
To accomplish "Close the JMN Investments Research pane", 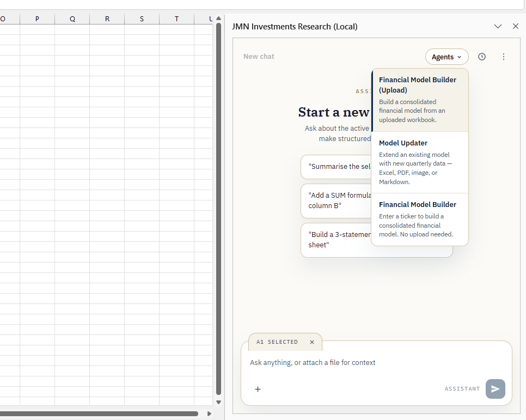I will point(516,26).
